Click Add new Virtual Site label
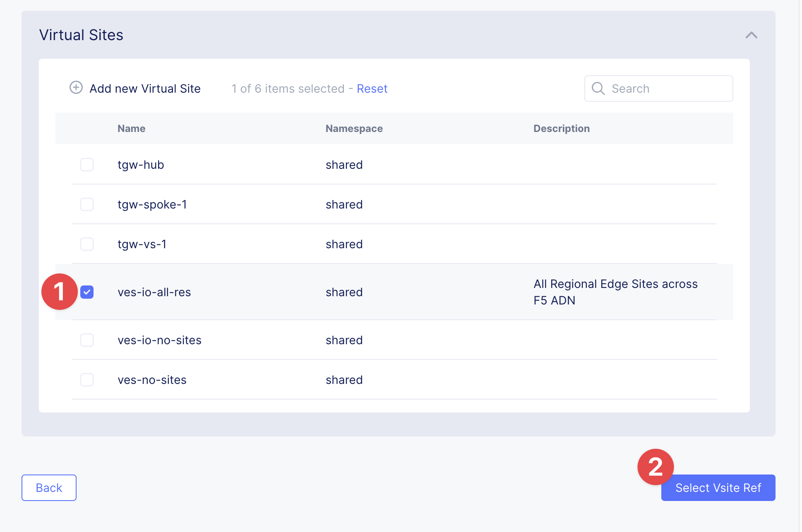Image resolution: width=802 pixels, height=532 pixels. tap(145, 89)
